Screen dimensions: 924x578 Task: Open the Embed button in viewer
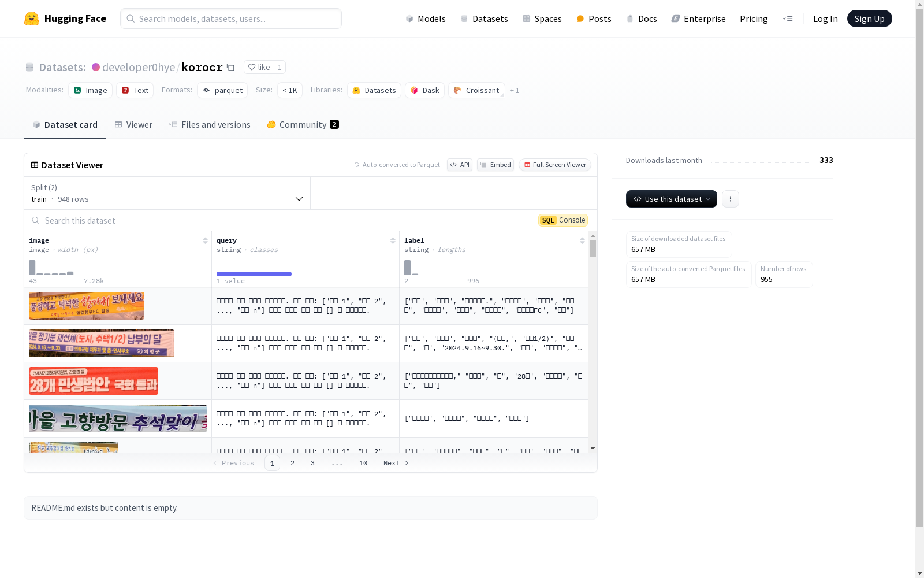point(495,165)
